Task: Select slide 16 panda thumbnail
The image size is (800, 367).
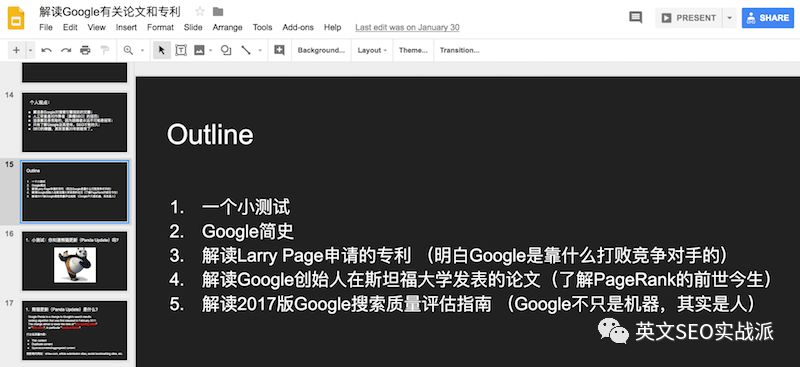Action: pyautogui.click(x=74, y=261)
